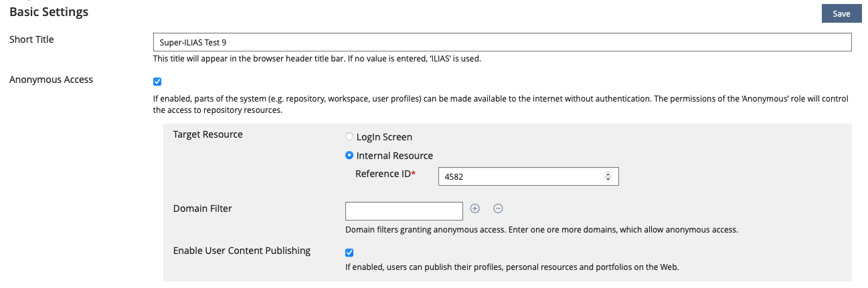The height and width of the screenshot is (288, 868).
Task: Select the Internal Resource radio button
Action: click(349, 156)
